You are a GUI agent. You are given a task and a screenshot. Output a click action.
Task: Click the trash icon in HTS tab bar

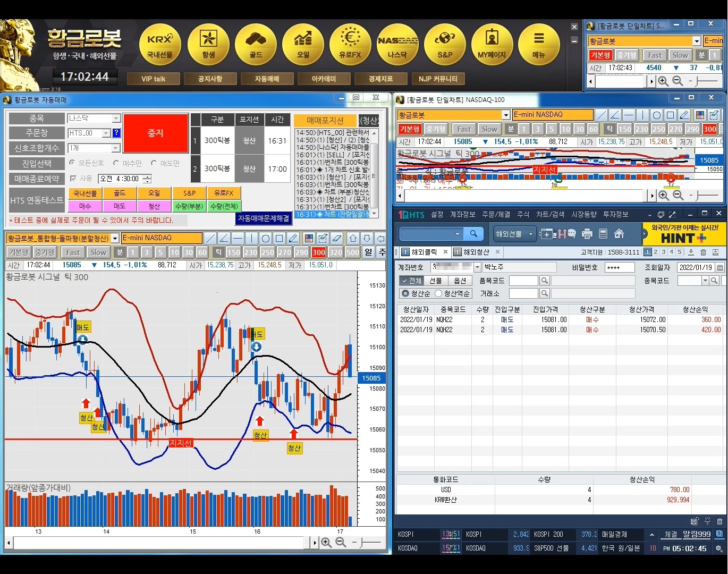[x=704, y=252]
